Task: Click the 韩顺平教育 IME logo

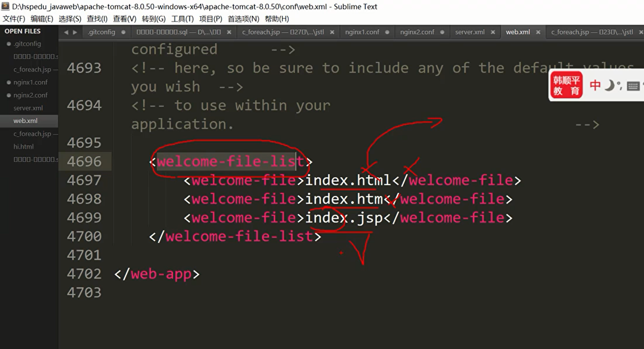Action: (x=566, y=85)
